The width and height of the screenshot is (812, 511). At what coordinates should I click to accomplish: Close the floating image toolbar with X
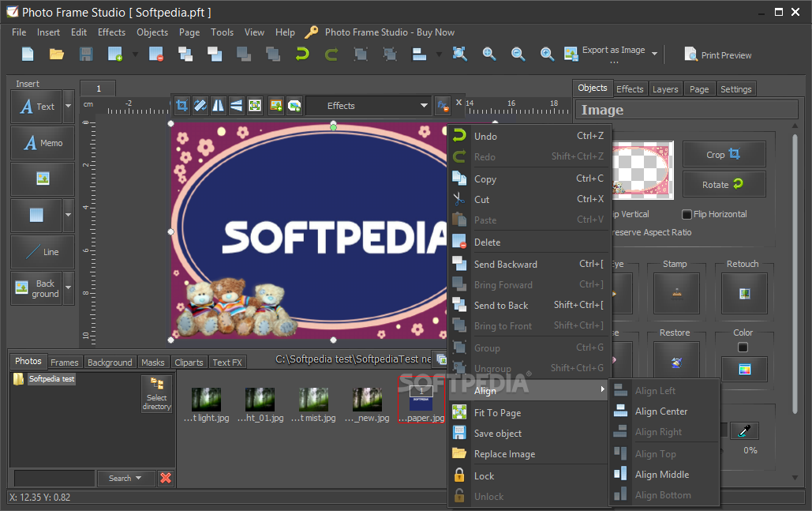point(458,103)
